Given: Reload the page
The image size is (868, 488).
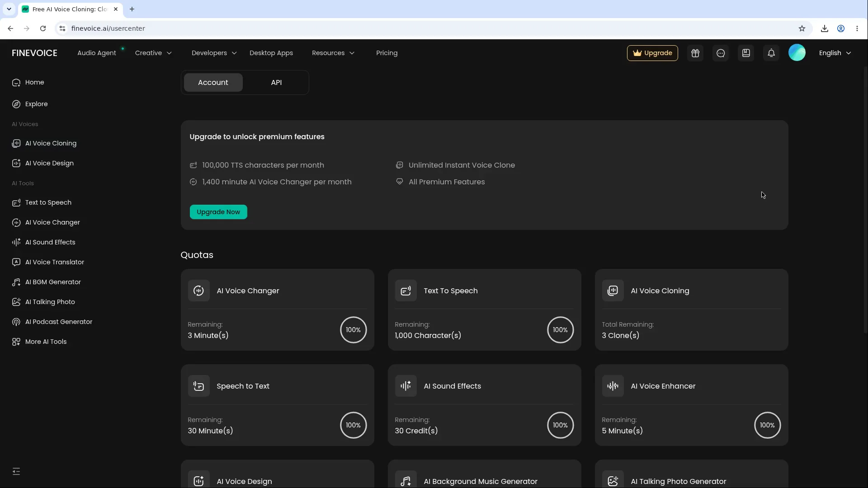Looking at the screenshot, I should 43,28.
